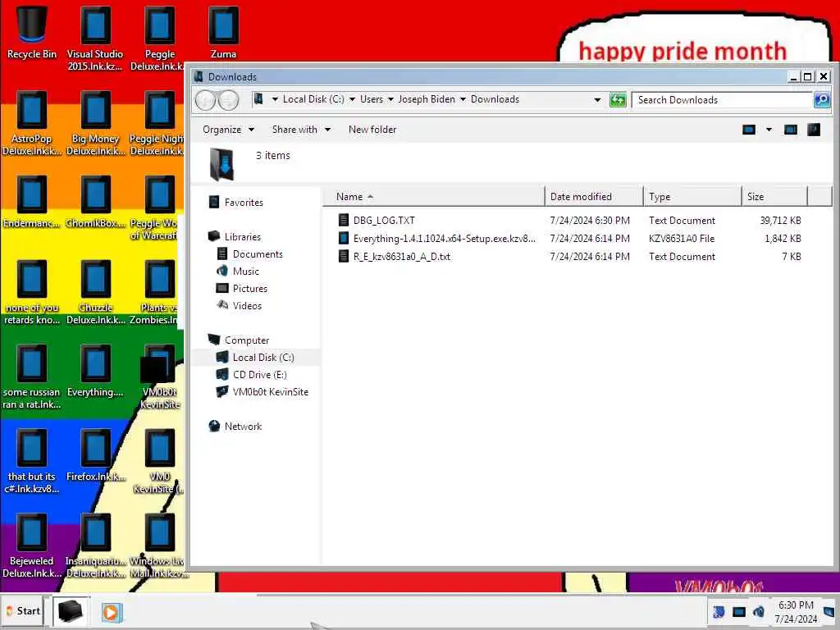The height and width of the screenshot is (630, 840).
Task: Open the 'that but its c#' shortcut
Action: (32, 461)
